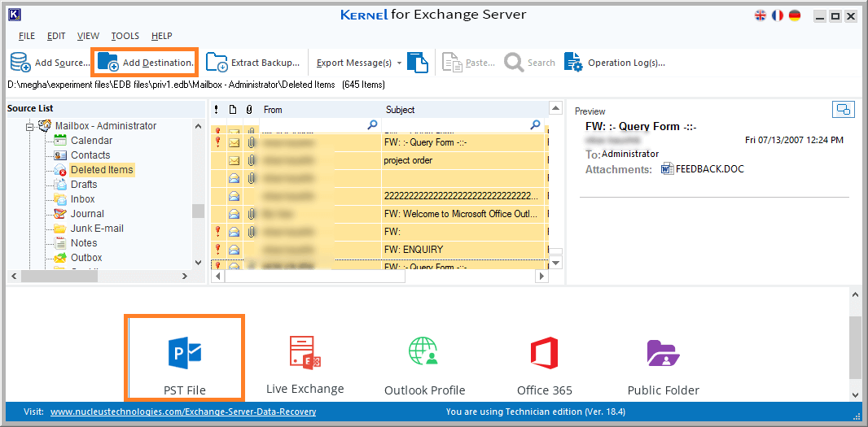
Task: Choose Live Exchange as destination
Action: click(x=305, y=365)
